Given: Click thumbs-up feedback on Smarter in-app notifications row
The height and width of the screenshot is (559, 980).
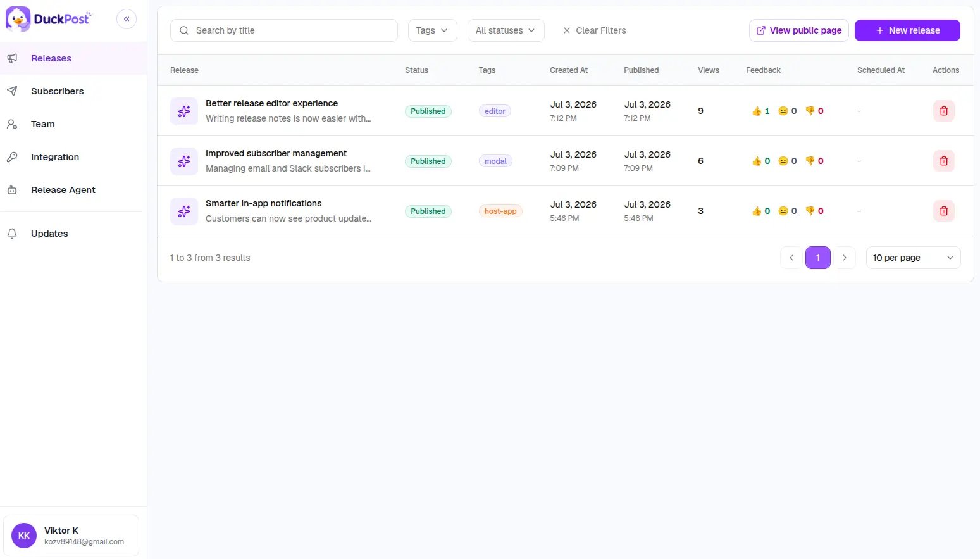Looking at the screenshot, I should 760,211.
